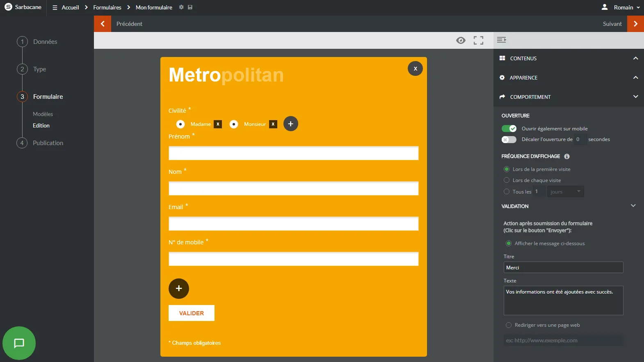Click the VALIDER button
Viewport: 644px width, 362px height.
[192, 313]
